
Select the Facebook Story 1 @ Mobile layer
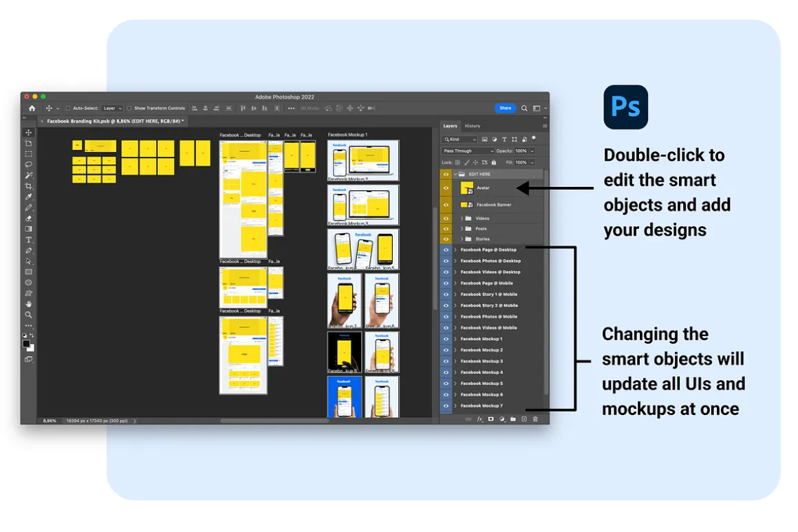488,294
